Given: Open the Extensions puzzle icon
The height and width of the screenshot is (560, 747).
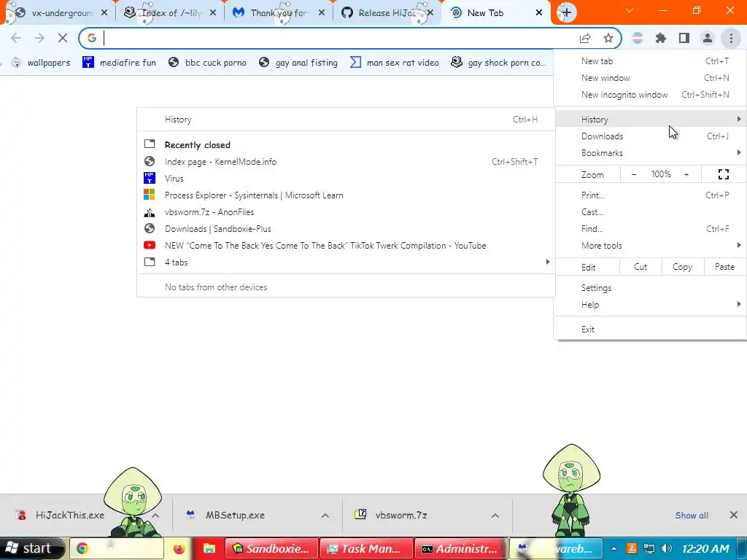Looking at the screenshot, I should pos(661,38).
